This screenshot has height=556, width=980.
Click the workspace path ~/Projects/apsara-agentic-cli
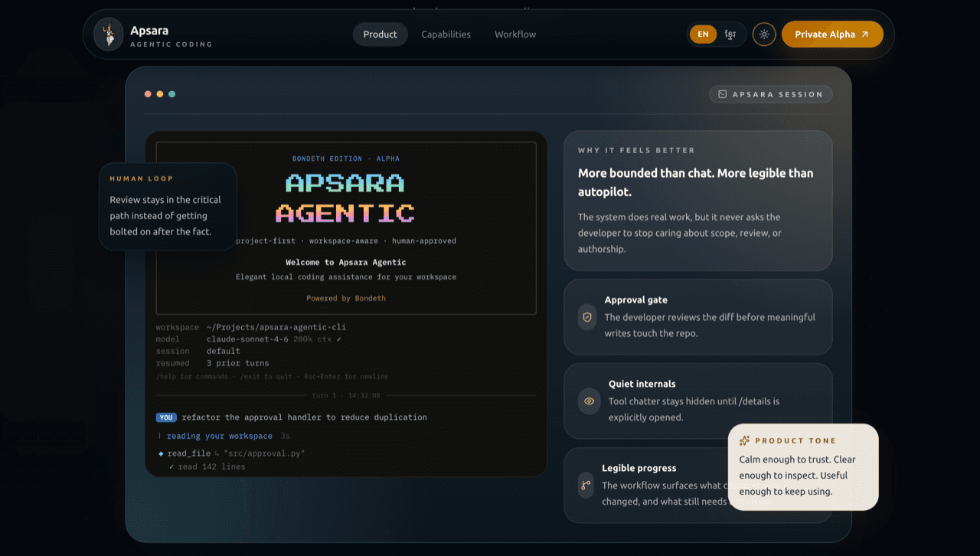click(x=276, y=327)
